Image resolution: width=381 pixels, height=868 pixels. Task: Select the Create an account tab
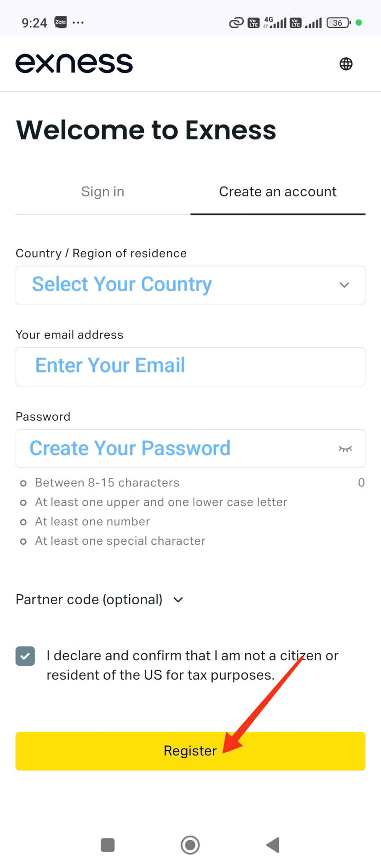pyautogui.click(x=278, y=192)
